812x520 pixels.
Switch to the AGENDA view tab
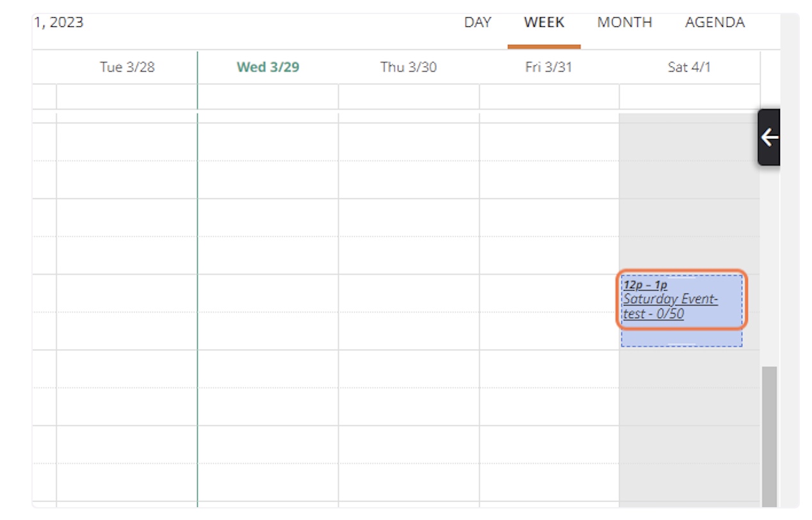tap(715, 22)
